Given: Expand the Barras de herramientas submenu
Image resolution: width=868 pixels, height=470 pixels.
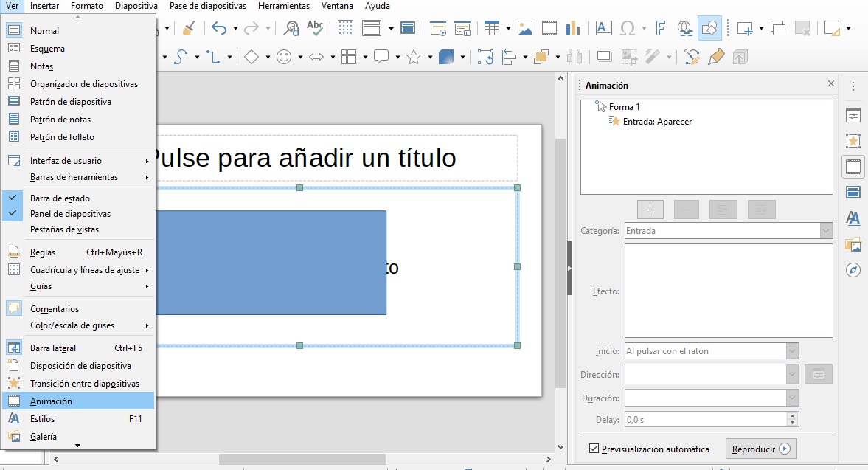Looking at the screenshot, I should [x=78, y=177].
